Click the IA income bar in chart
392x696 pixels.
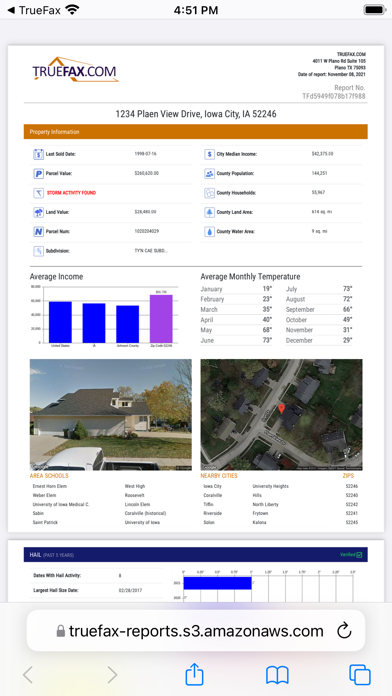94,323
